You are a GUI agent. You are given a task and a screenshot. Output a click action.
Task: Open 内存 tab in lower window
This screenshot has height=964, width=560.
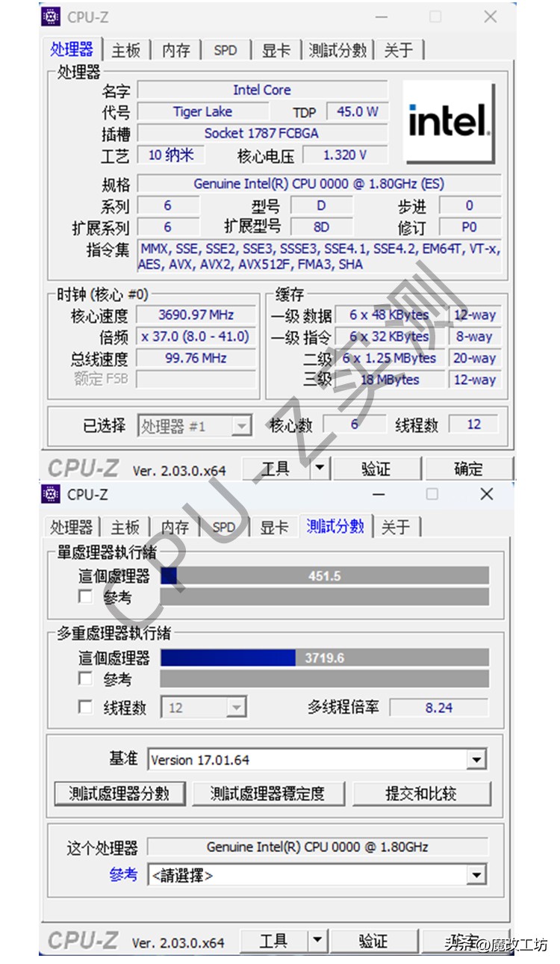(x=175, y=527)
